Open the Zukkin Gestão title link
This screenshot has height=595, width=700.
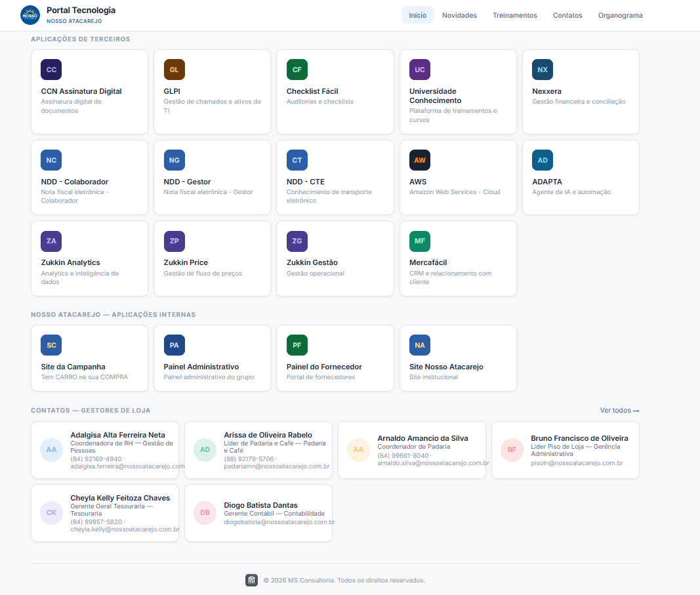click(312, 262)
